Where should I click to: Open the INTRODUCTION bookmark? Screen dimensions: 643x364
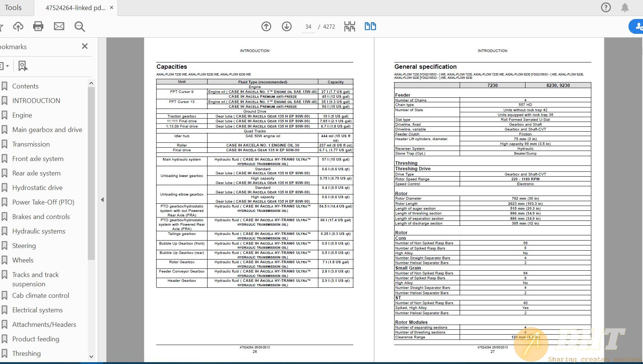(x=36, y=101)
